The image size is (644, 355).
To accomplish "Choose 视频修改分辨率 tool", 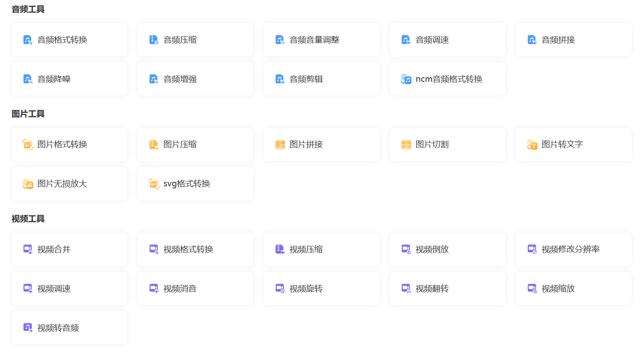I will coord(573,249).
